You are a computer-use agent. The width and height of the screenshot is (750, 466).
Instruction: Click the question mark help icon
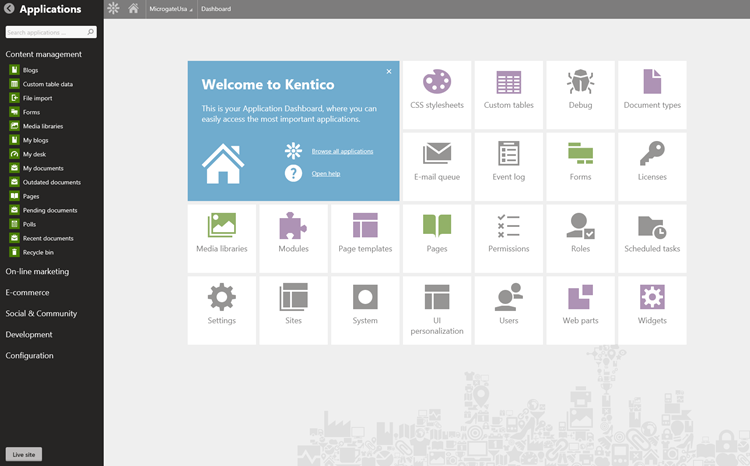[293, 173]
